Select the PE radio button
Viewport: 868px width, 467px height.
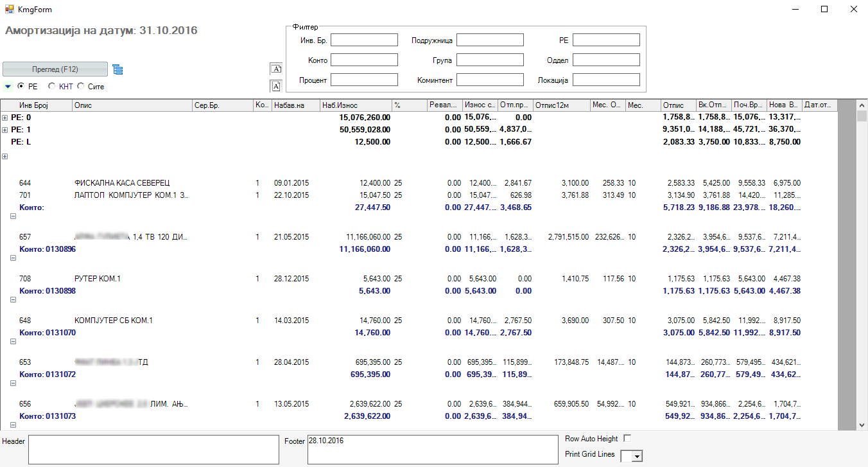point(21,86)
